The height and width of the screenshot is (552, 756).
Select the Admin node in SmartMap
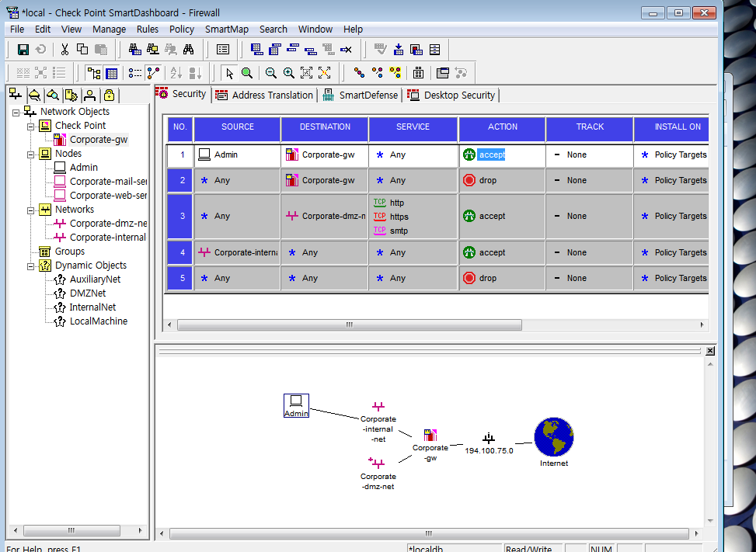click(x=296, y=405)
